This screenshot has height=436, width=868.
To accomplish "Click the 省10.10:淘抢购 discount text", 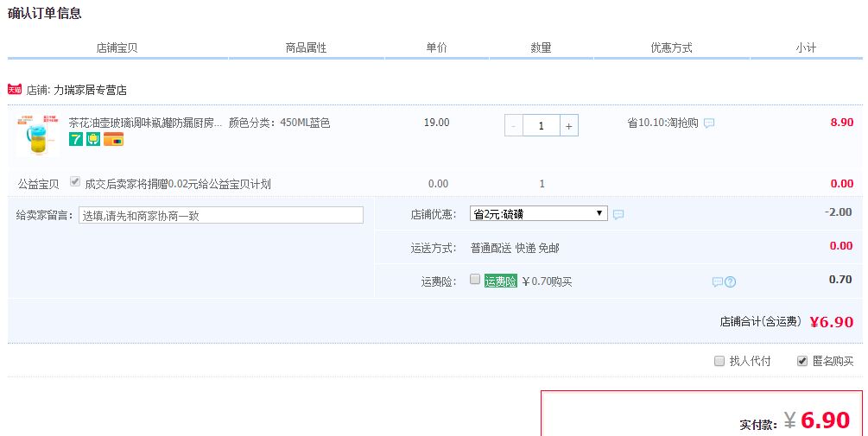I will click(662, 123).
